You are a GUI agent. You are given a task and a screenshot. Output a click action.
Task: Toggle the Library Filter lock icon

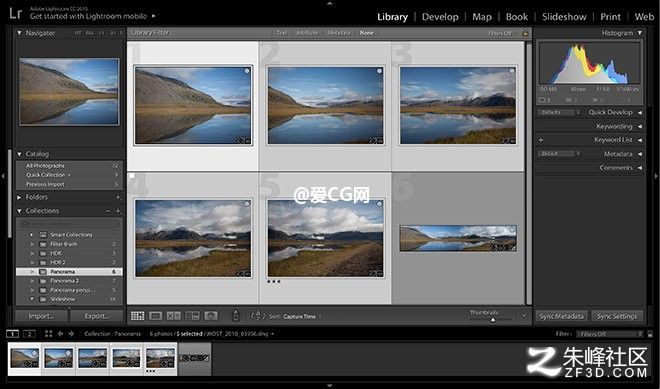pos(525,32)
